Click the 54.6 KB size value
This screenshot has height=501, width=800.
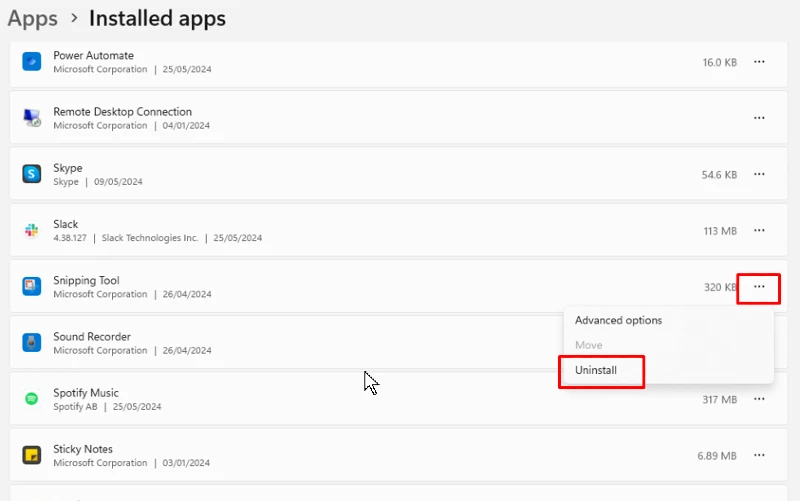(x=719, y=174)
